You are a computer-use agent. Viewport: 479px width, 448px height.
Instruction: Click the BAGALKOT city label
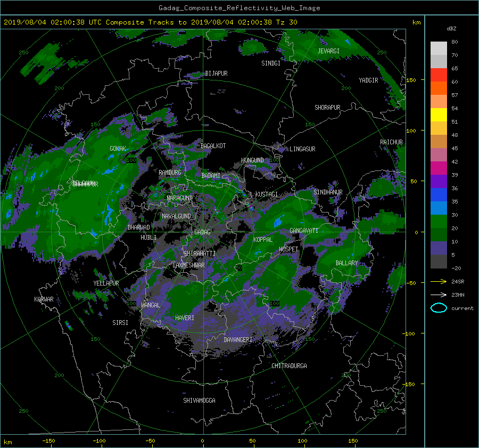213,146
